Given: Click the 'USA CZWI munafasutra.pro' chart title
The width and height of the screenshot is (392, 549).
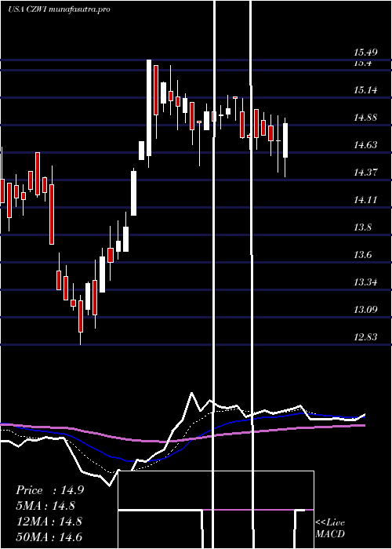Looking at the screenshot, I should (x=59, y=9).
